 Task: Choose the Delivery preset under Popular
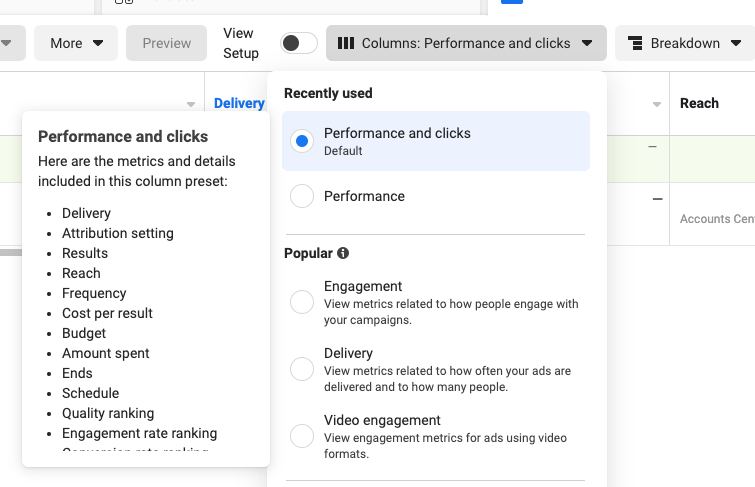click(x=302, y=369)
